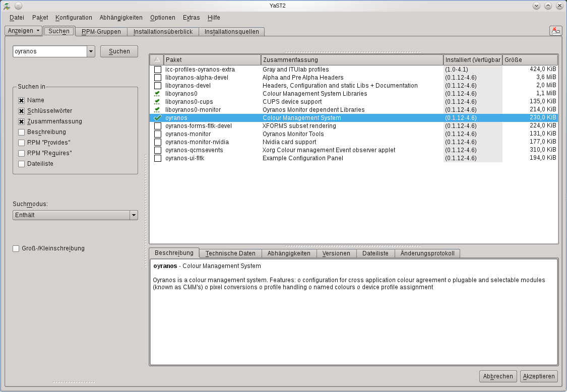Open the Suchmodus dropdown showing Enthält
567x392 pixels.
[x=75, y=215]
